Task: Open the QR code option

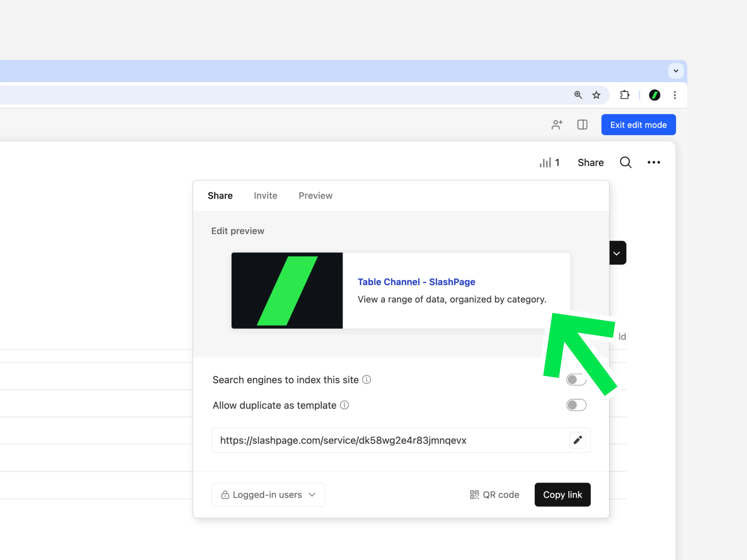Action: 495,495
